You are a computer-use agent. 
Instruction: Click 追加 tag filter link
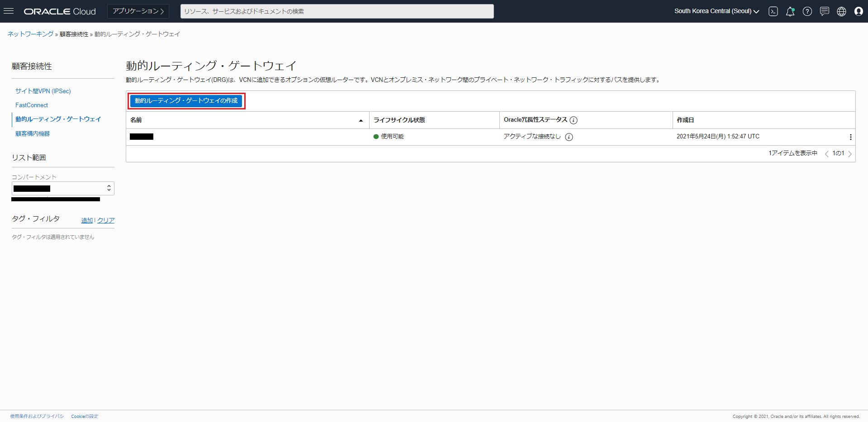click(x=87, y=220)
